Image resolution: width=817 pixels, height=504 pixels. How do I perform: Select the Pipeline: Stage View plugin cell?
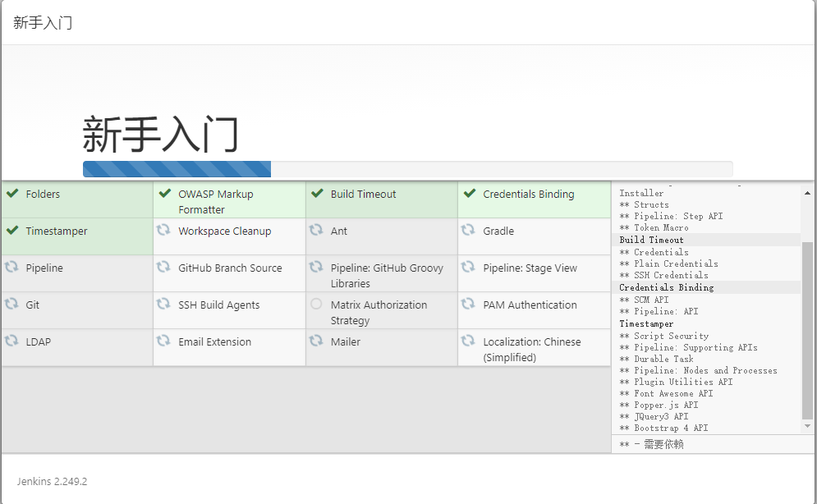point(530,268)
